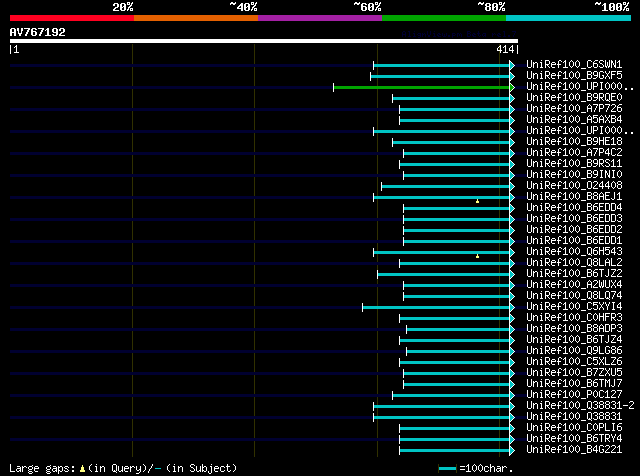Click the arrowhead ending the B4G221 bar
This screenshot has height=476, width=640.
pyautogui.click(x=512, y=451)
